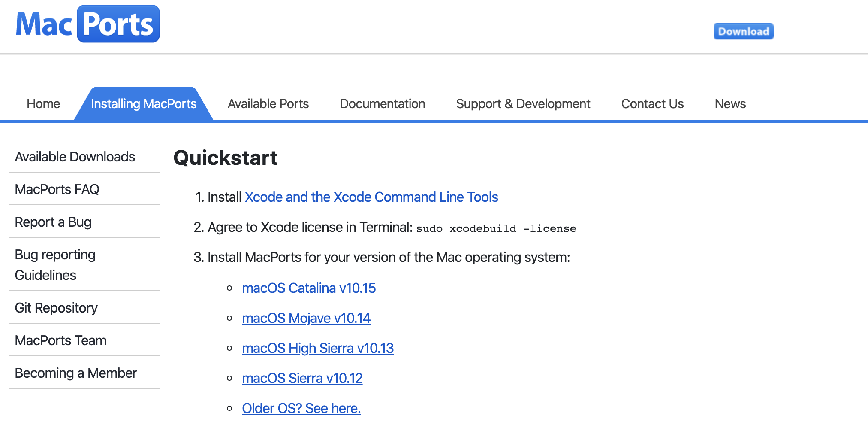Go to Git Repository sidebar link
Screen dimensions: 868x437
[x=56, y=308]
